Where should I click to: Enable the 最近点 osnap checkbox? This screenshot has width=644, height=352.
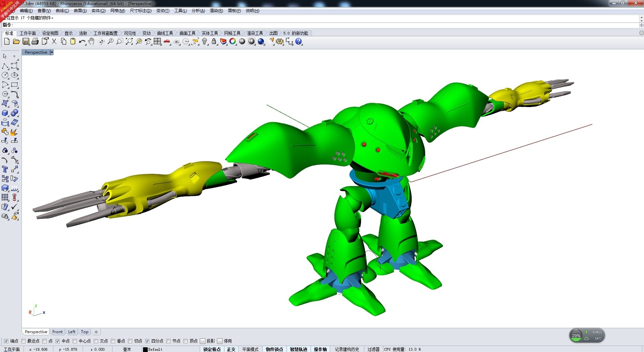coord(23,341)
